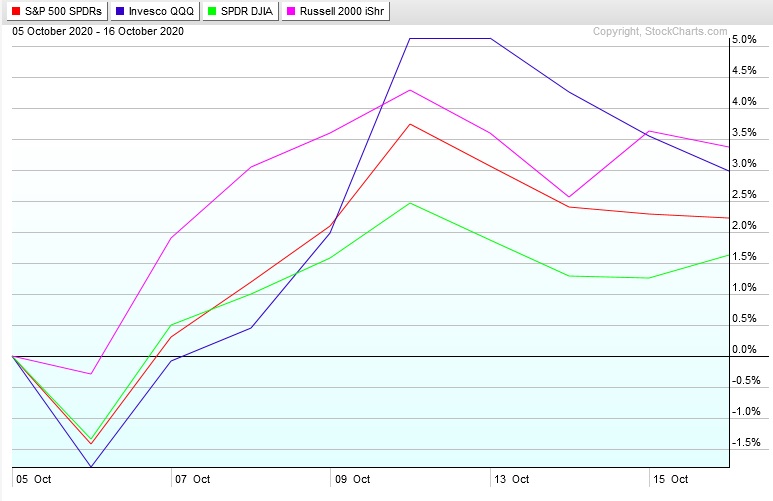
Task: Click the date range text 05 October 2020 - 16 October 2020
Action: (x=98, y=31)
